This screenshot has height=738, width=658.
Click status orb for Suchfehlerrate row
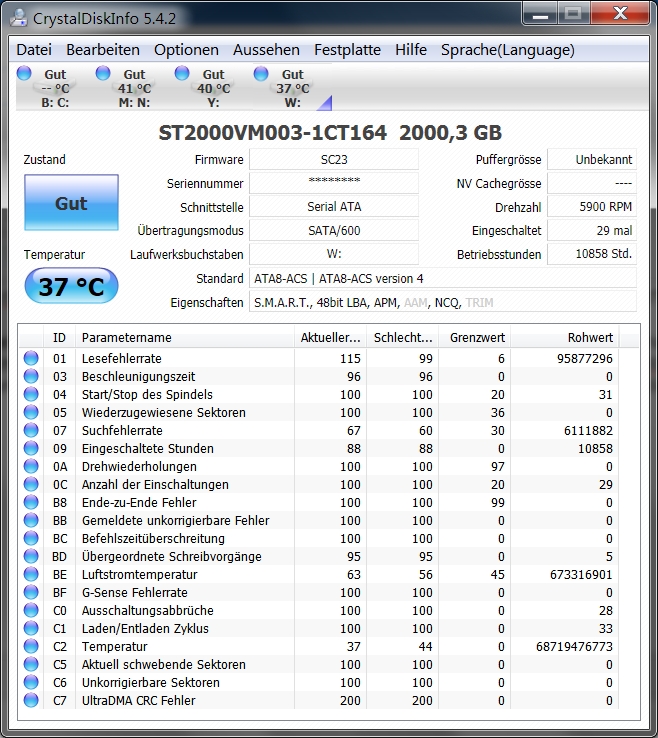point(31,430)
